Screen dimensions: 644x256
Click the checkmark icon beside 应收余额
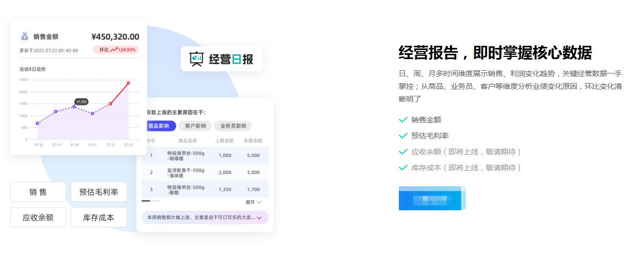(403, 152)
